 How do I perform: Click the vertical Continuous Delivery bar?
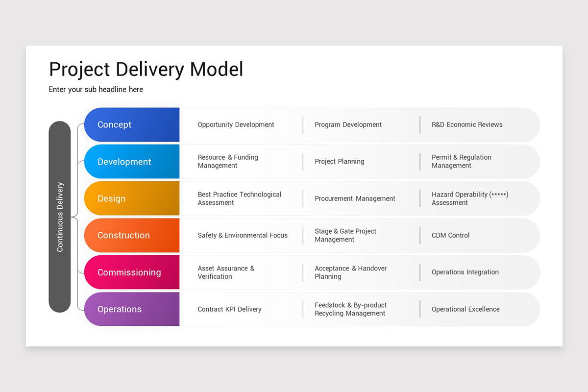[x=60, y=217]
